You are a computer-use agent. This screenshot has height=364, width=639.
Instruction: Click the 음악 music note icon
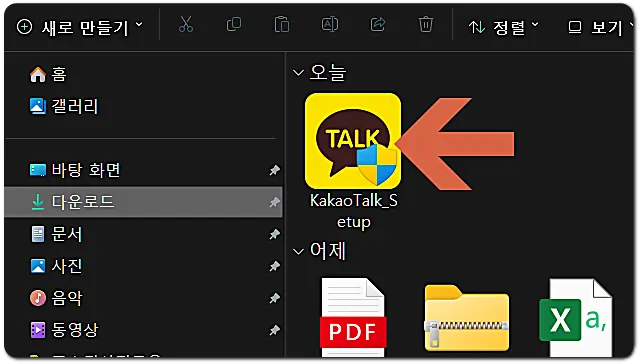coord(38,298)
